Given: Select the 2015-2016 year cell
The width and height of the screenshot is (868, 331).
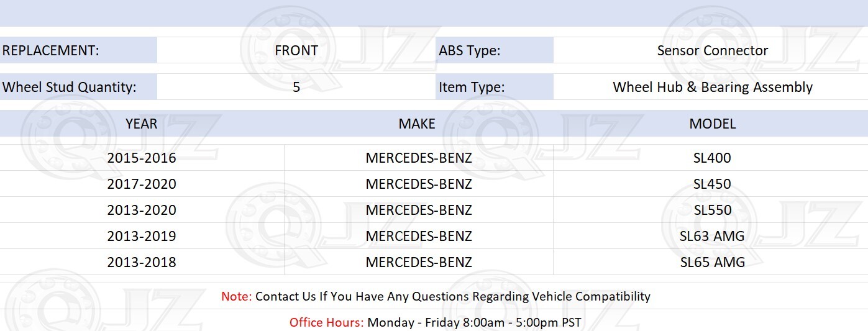Looking at the screenshot, I should (x=142, y=158).
